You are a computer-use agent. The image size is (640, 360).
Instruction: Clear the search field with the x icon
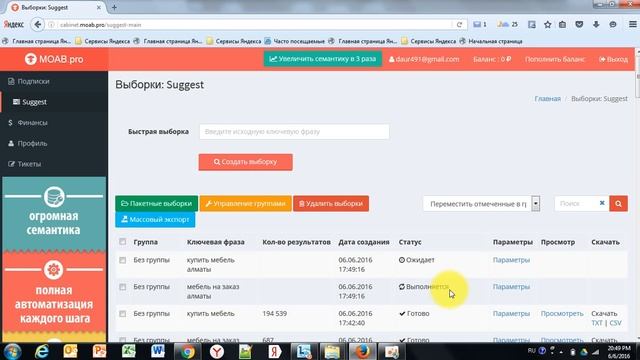(x=602, y=203)
